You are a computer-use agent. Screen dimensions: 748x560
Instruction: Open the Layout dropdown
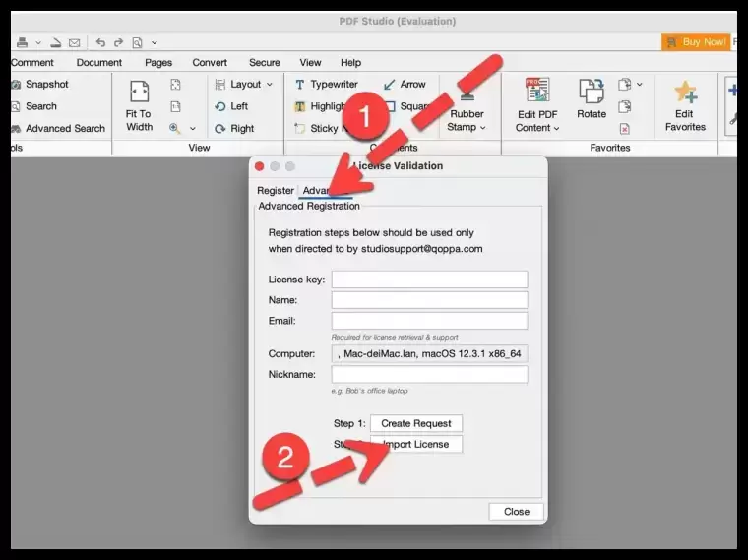pyautogui.click(x=244, y=84)
